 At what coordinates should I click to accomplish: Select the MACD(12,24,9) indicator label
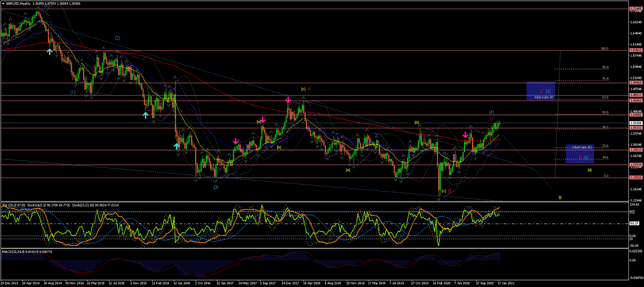[15, 251]
